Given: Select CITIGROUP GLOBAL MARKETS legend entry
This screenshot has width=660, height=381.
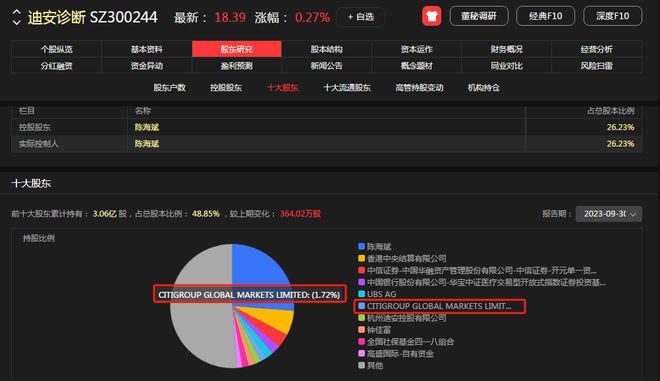Looking at the screenshot, I should [x=439, y=306].
